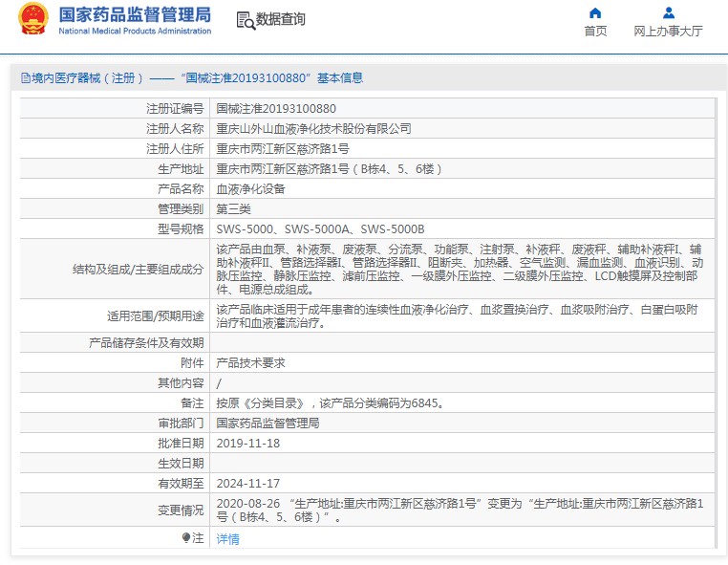Click the lightbulb icon next to 注
Image resolution: width=728 pixels, height=565 pixels.
[186, 538]
